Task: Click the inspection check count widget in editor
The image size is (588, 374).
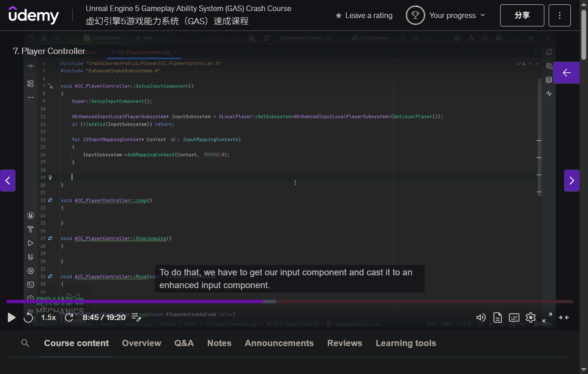Action: tap(521, 64)
